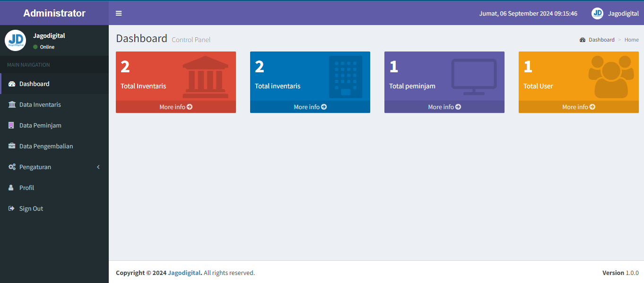Expand the Pengaturan submenu chevron
644x283 pixels.
click(x=98, y=167)
